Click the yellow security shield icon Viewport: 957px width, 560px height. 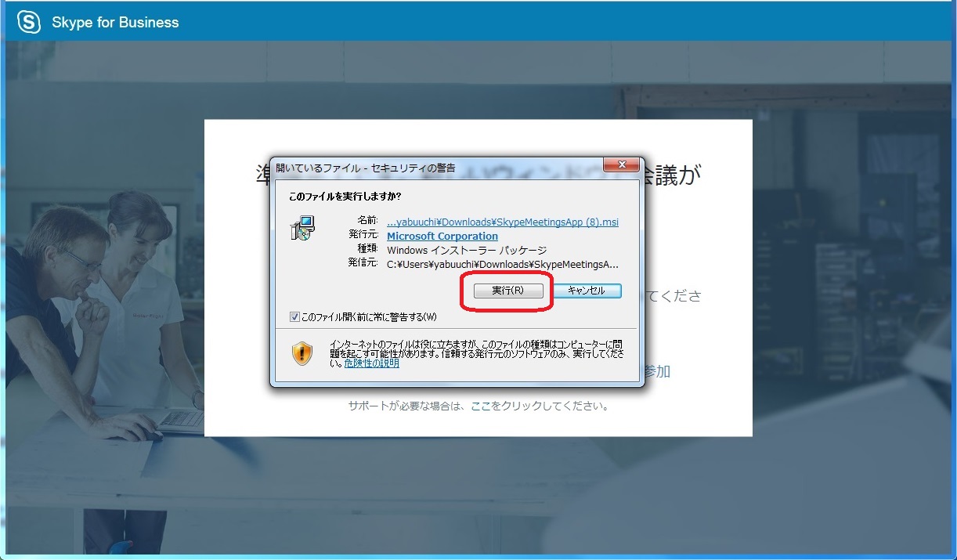tap(302, 353)
